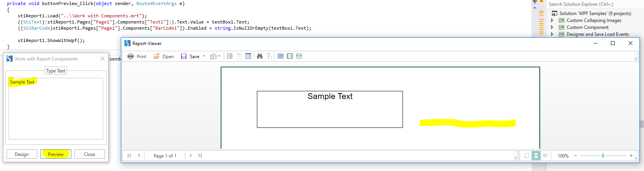The height and width of the screenshot is (171, 644).
Task: Click the Type Text label
Action: [x=56, y=71]
